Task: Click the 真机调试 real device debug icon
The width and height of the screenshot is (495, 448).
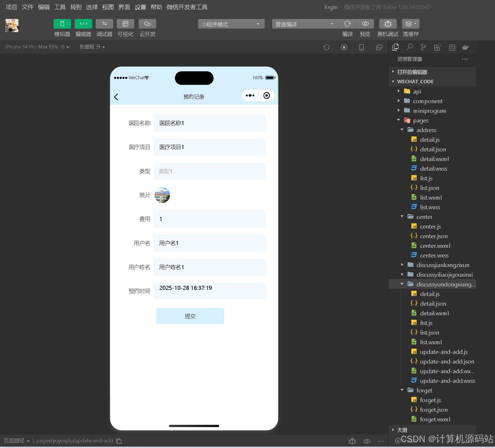Action: 388,24
